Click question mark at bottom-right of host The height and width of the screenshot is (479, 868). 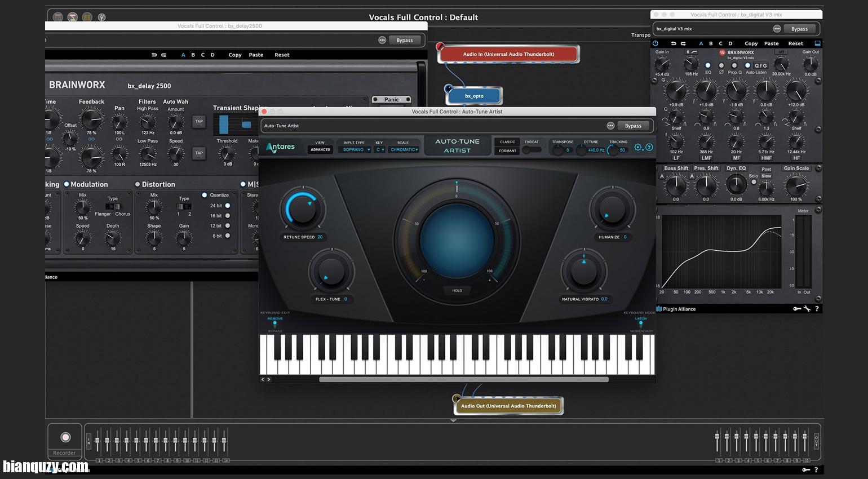pyautogui.click(x=816, y=469)
